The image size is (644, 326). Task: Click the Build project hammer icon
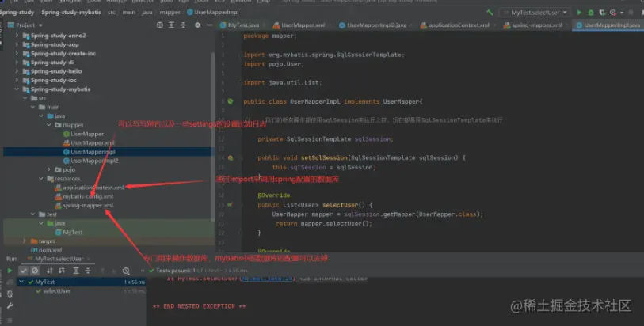coord(490,13)
